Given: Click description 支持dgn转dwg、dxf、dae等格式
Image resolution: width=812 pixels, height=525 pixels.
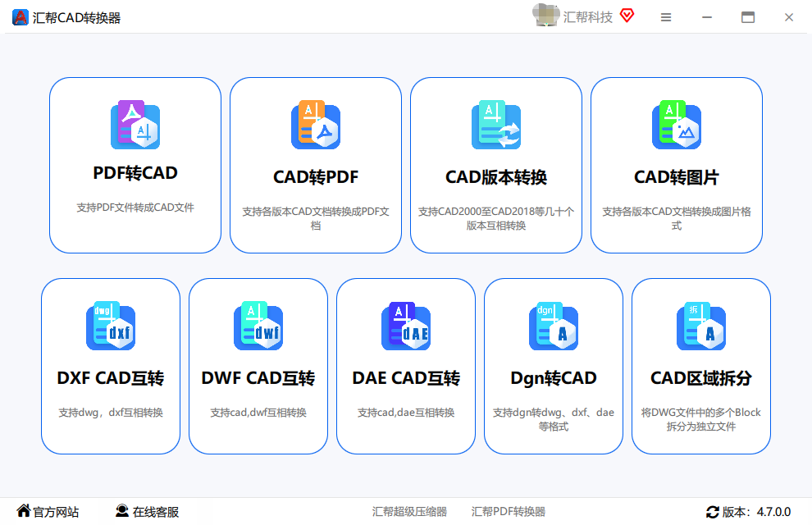Looking at the screenshot, I should 554,419.
